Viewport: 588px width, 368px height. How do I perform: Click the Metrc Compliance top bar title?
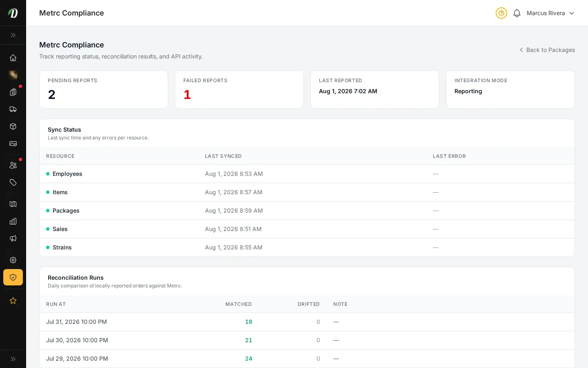(x=71, y=13)
